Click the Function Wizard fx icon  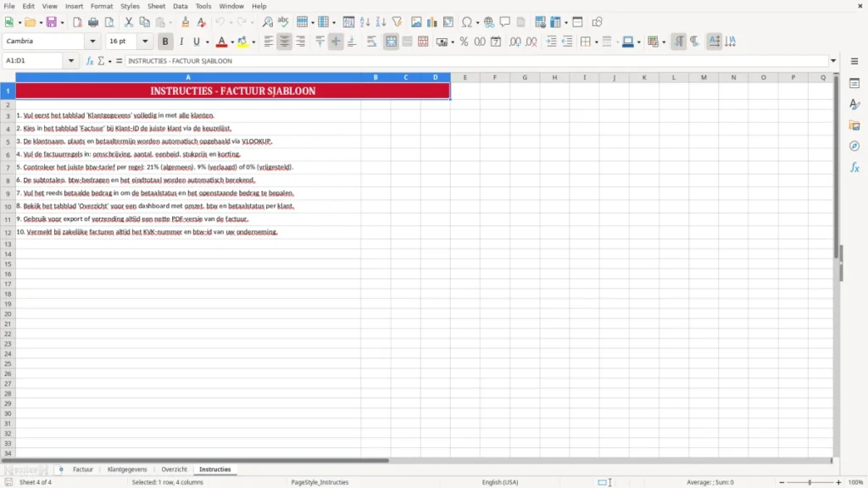pos(90,61)
